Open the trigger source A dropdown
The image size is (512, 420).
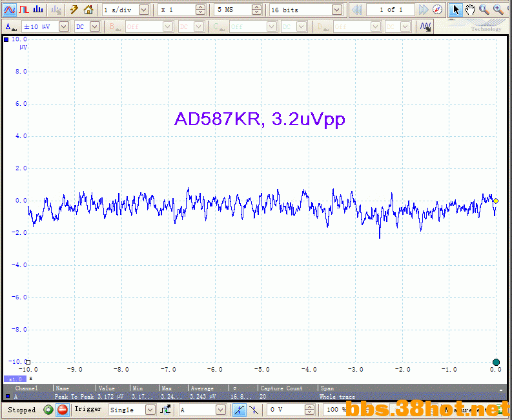[221, 410]
